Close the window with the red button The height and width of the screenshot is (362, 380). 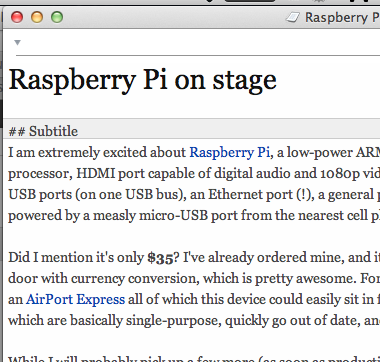pos(17,17)
